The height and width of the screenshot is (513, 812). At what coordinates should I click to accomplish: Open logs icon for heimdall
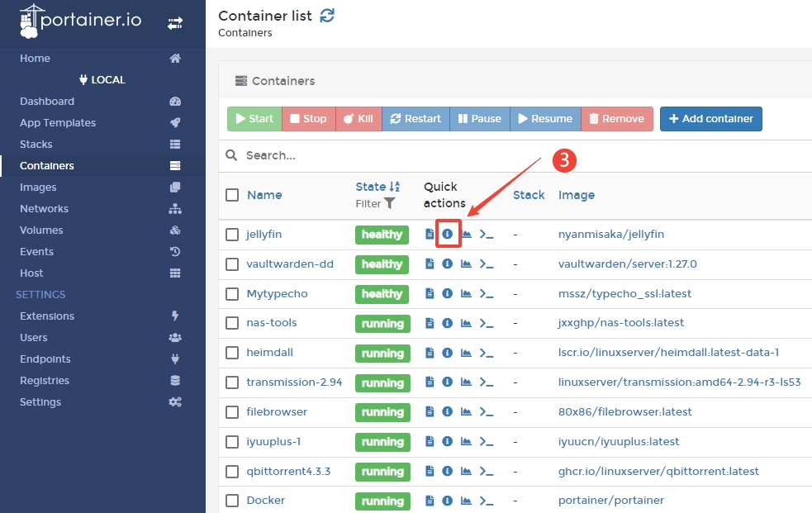(x=430, y=353)
